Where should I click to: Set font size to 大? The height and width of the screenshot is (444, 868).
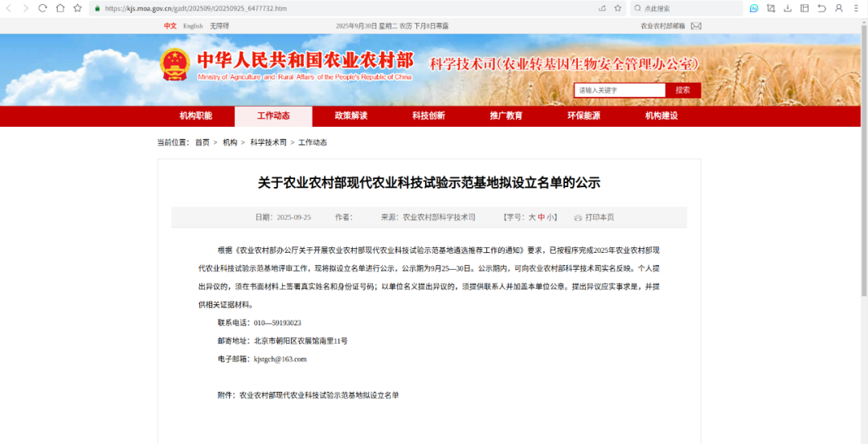(532, 218)
